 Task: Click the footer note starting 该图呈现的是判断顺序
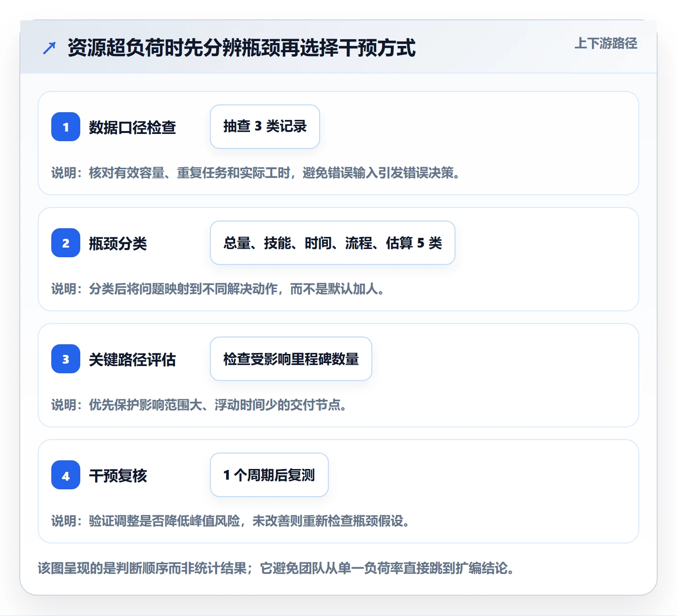click(276, 568)
